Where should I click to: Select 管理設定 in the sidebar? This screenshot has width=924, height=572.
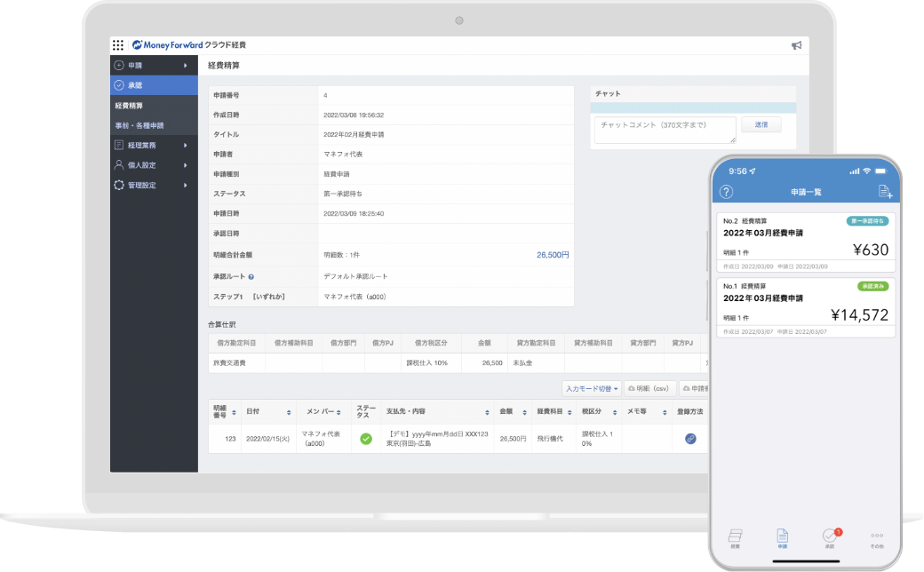(154, 185)
